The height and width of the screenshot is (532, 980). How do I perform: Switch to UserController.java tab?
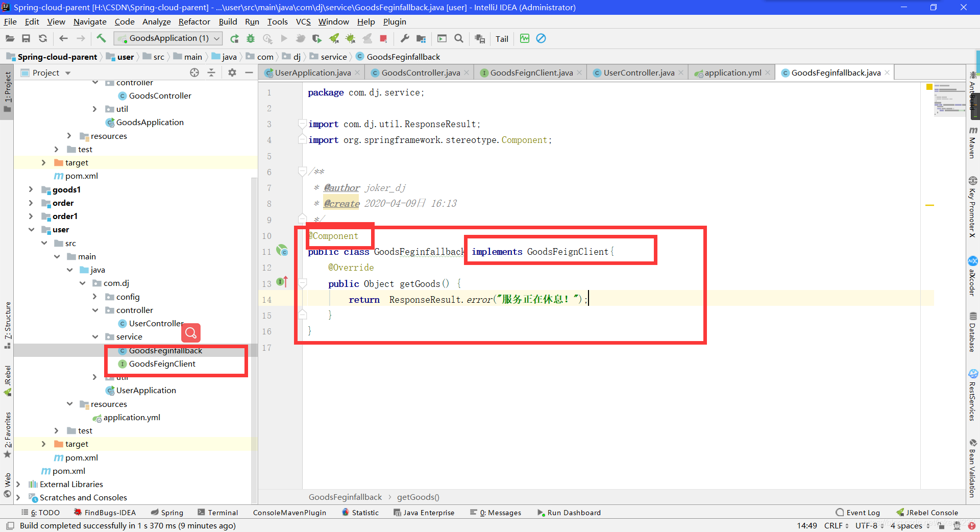pyautogui.click(x=638, y=72)
